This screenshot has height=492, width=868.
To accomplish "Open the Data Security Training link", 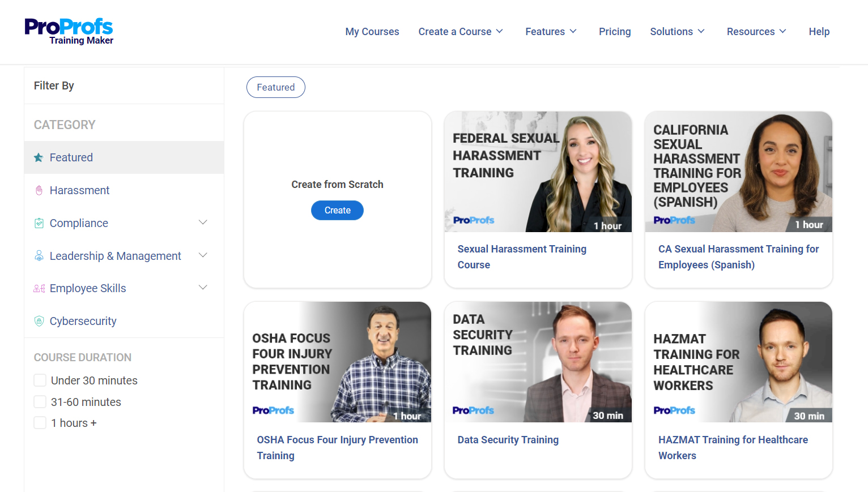I will pyautogui.click(x=508, y=440).
